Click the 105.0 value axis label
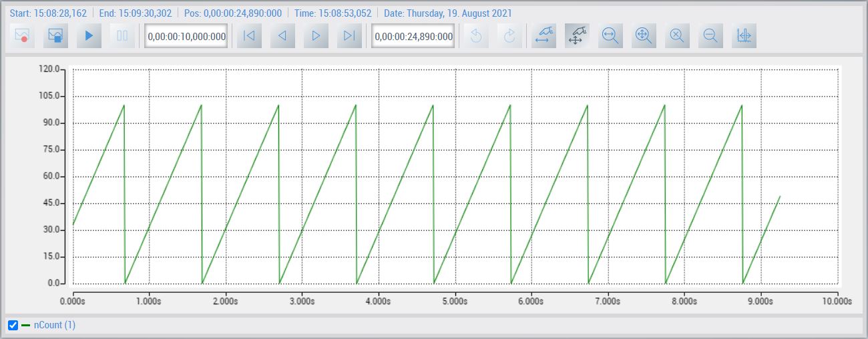 coord(49,96)
